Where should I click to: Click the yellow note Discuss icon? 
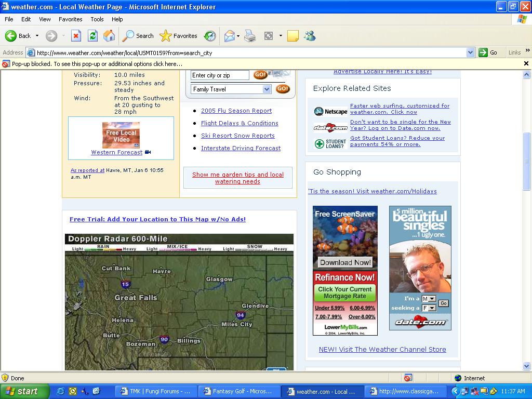coord(293,36)
